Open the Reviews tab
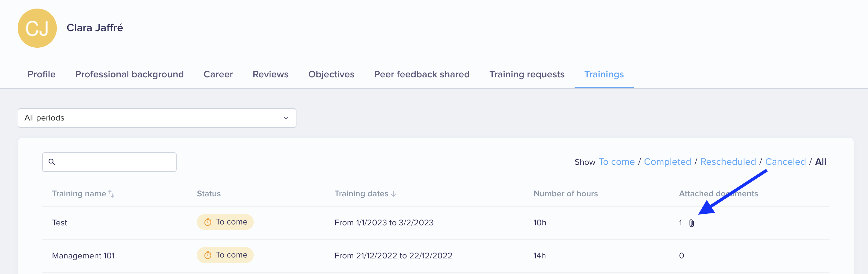Image resolution: width=868 pixels, height=274 pixels. click(270, 74)
